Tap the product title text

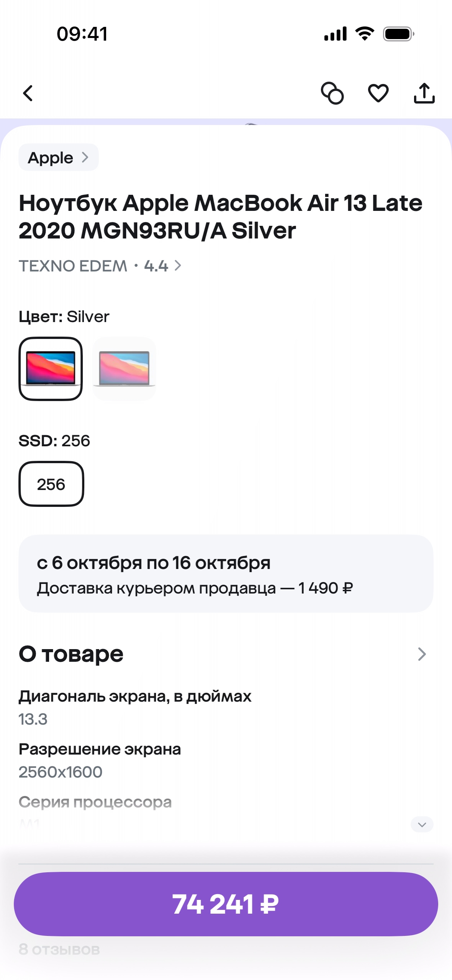[221, 217]
